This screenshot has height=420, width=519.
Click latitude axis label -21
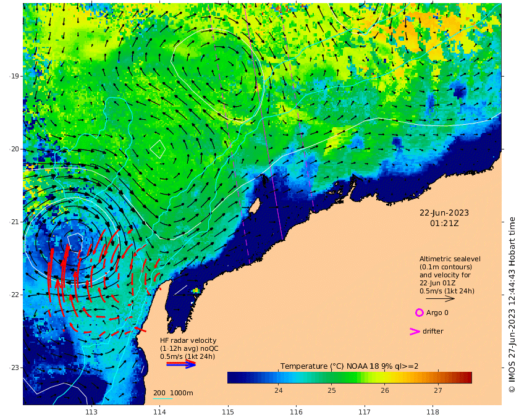tap(14, 222)
